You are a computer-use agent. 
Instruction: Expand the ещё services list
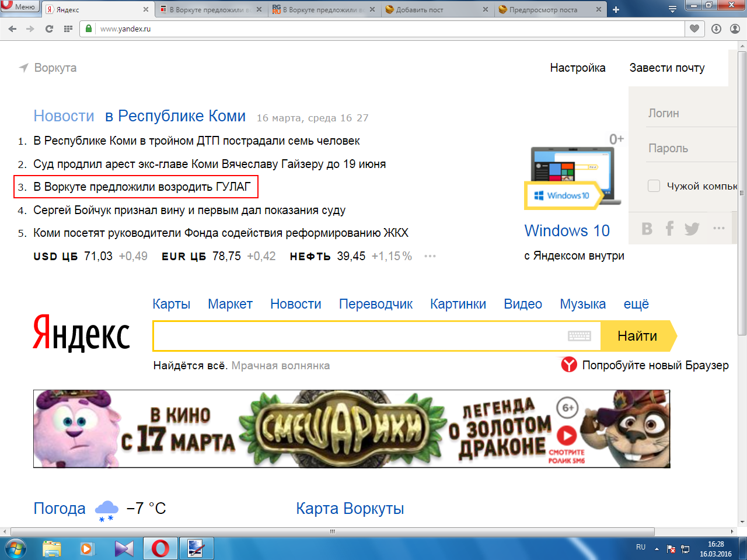(636, 304)
